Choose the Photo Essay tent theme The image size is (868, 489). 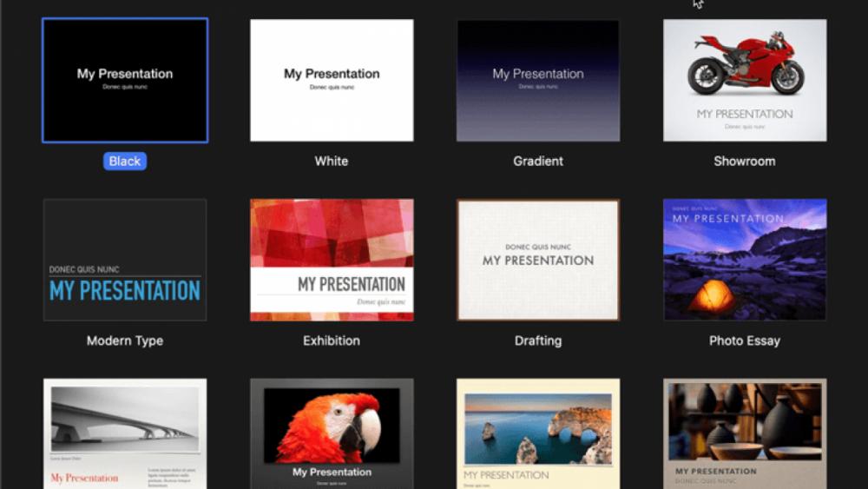pos(745,260)
